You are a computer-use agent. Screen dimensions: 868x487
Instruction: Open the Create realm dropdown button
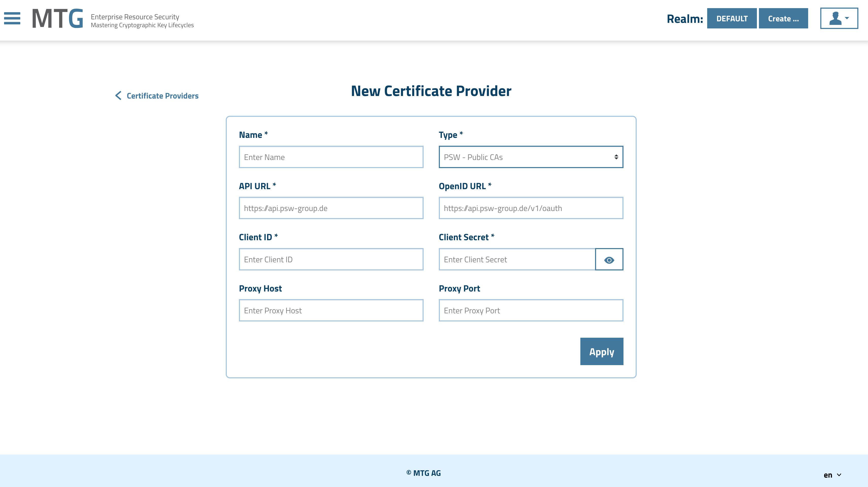point(783,19)
